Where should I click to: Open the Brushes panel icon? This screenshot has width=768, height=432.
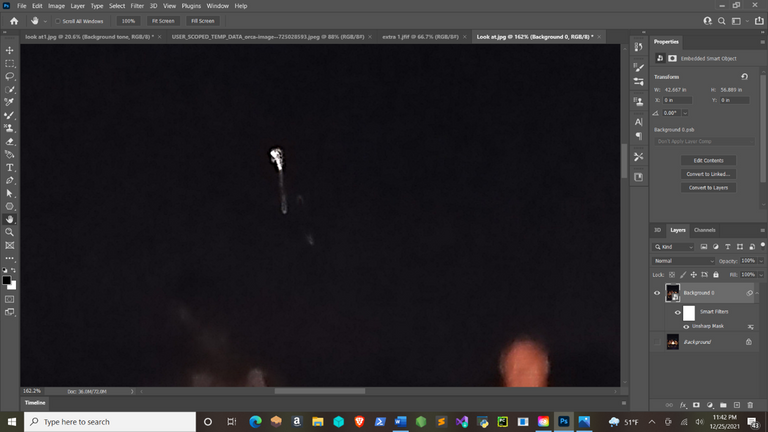(x=638, y=67)
